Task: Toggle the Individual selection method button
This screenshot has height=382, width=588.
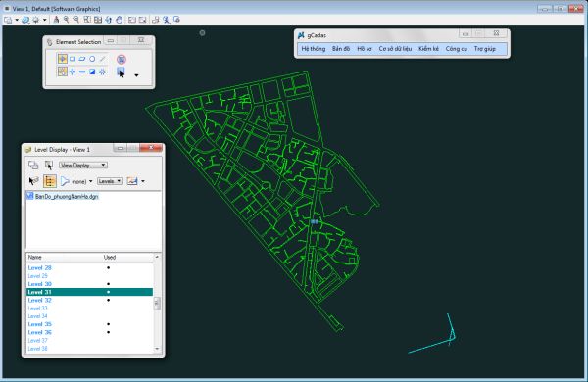Action: tap(63, 59)
